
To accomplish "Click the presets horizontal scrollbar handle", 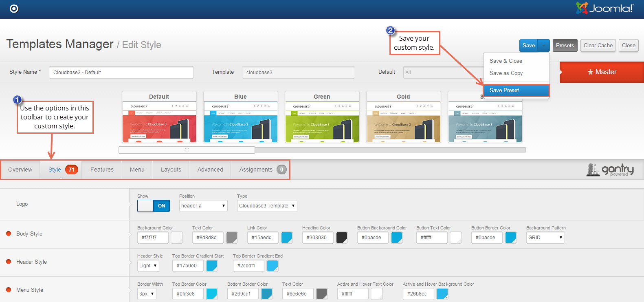I will 187,150.
